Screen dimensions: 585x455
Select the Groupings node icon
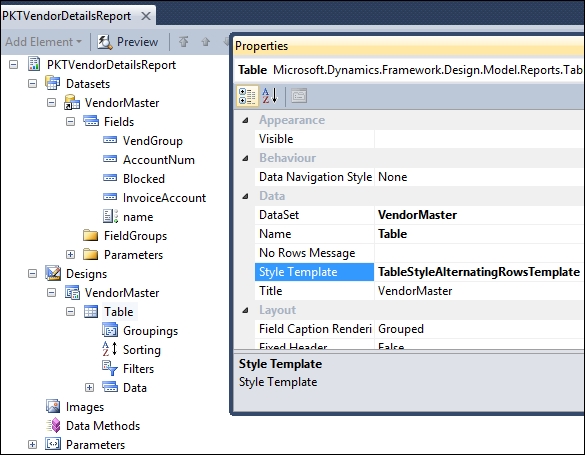tap(110, 330)
